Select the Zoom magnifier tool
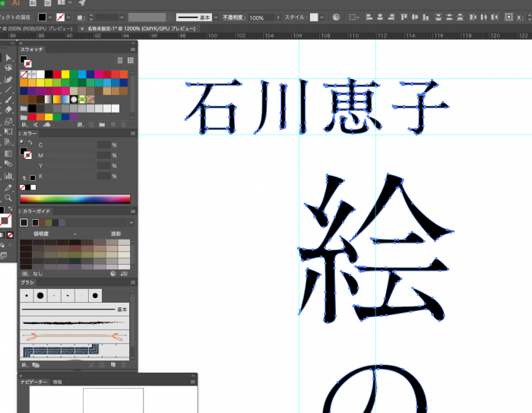 point(8,198)
